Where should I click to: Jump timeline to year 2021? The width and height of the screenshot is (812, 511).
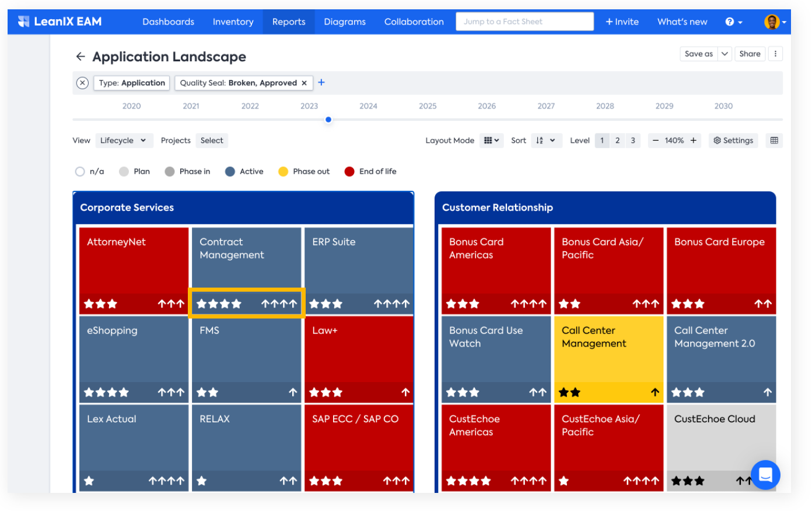click(x=191, y=106)
